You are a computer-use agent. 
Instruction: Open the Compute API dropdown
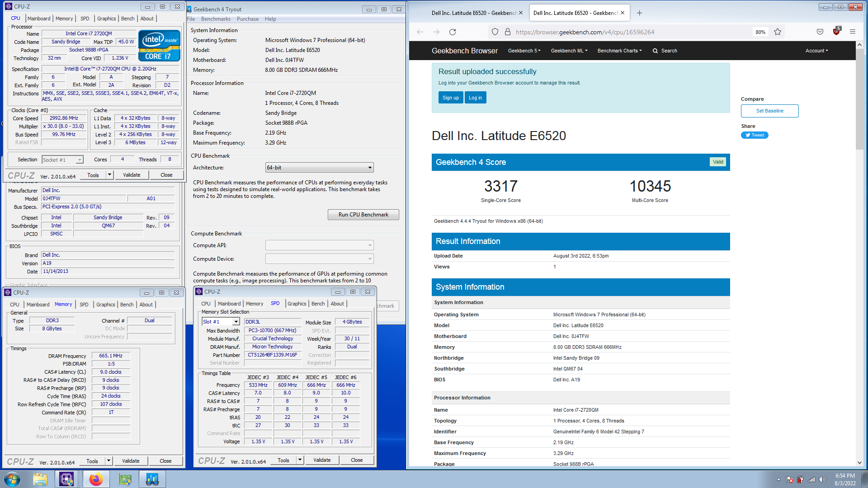pyautogui.click(x=319, y=245)
